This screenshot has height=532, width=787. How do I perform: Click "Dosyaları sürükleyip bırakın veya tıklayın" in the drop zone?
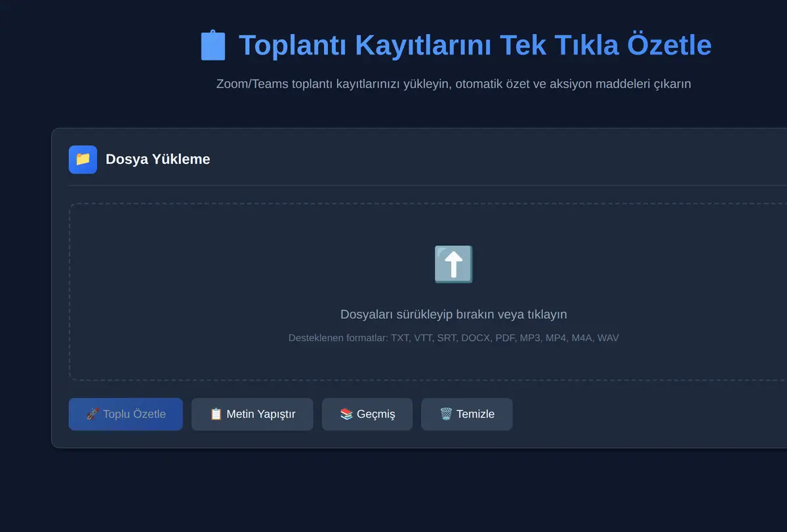[453, 314]
